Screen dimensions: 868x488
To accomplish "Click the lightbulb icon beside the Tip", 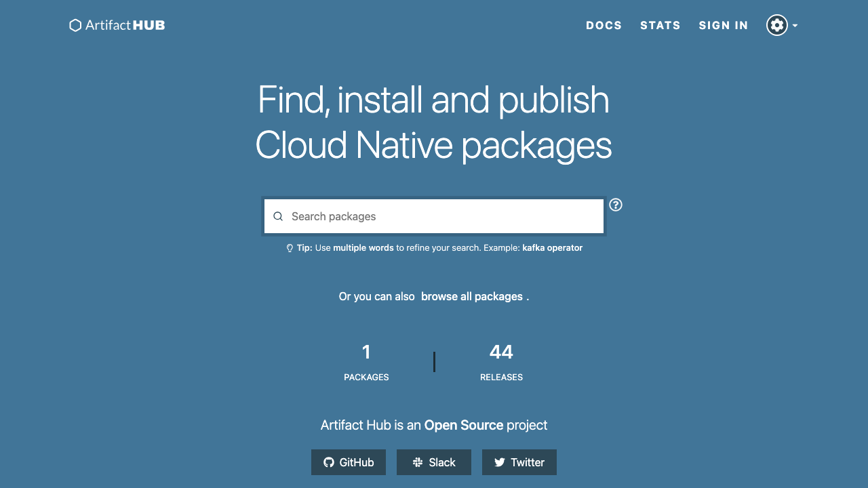I will pyautogui.click(x=290, y=248).
